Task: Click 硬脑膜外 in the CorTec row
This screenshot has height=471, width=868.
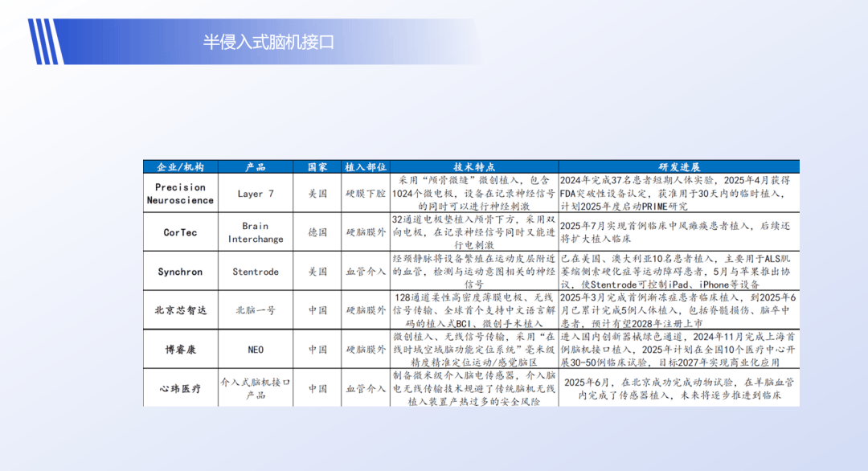Action: (x=366, y=232)
